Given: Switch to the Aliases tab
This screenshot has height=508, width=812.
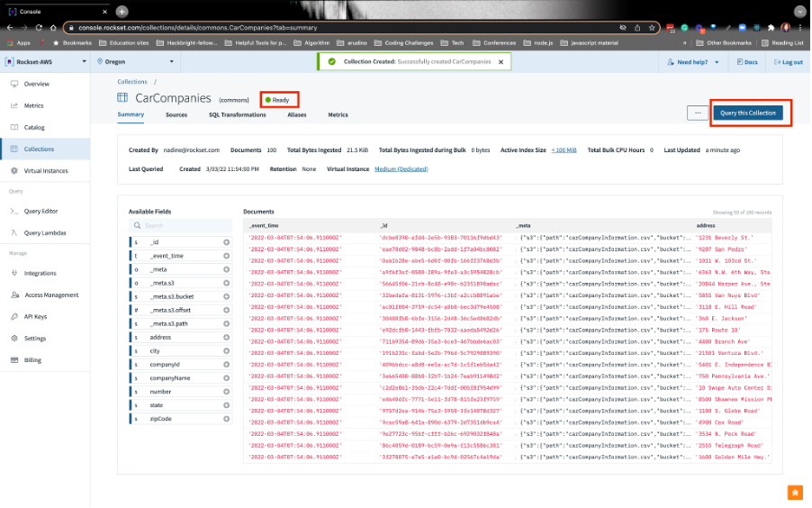Looking at the screenshot, I should [297, 115].
